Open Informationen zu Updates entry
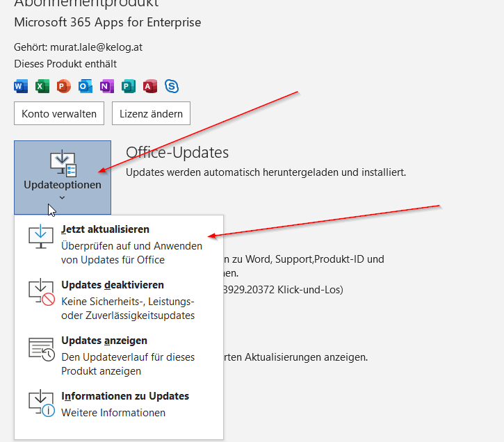This screenshot has width=504, height=442. click(119, 404)
